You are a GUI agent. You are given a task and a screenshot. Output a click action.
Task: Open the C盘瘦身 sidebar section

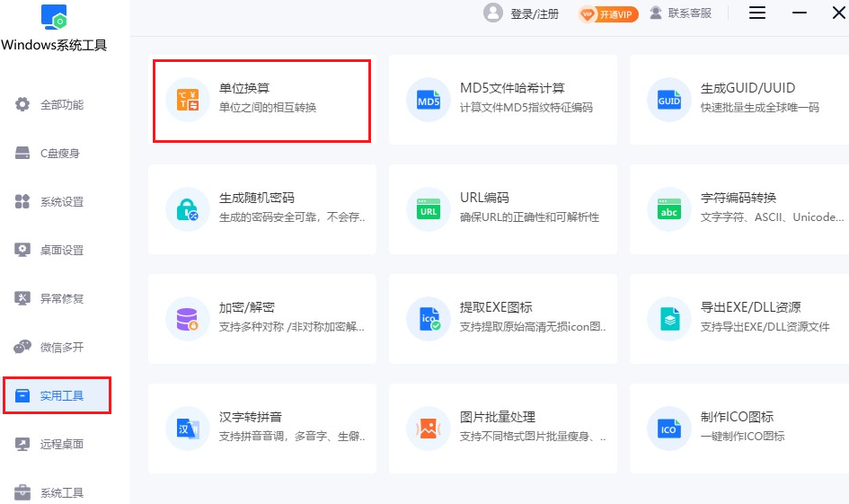point(59,154)
